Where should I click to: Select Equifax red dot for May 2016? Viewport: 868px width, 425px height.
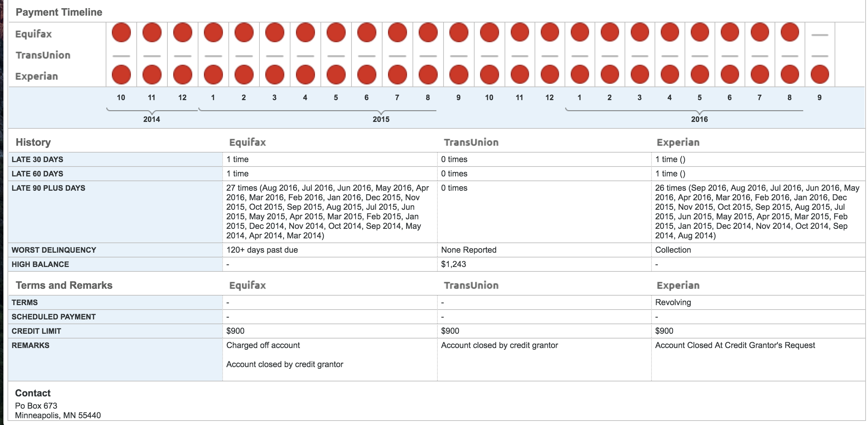pyautogui.click(x=700, y=32)
